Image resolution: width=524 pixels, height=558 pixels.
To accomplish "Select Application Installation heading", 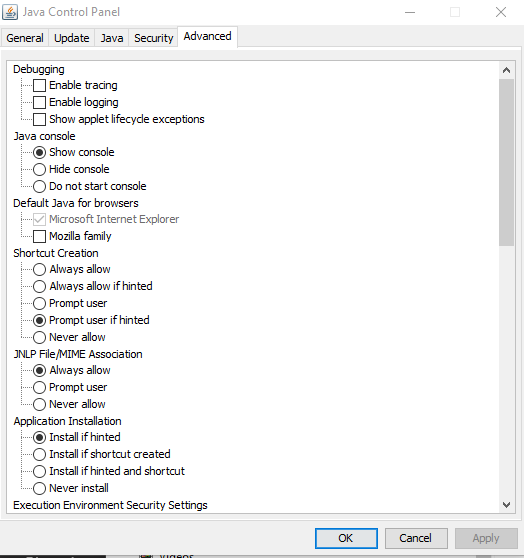I will tap(67, 421).
